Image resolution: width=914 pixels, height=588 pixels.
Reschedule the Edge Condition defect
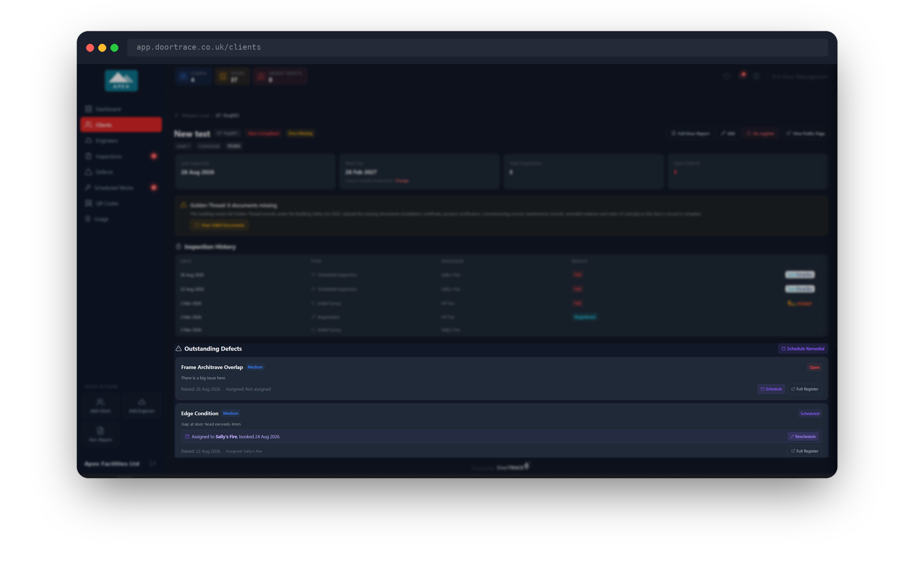coord(803,436)
